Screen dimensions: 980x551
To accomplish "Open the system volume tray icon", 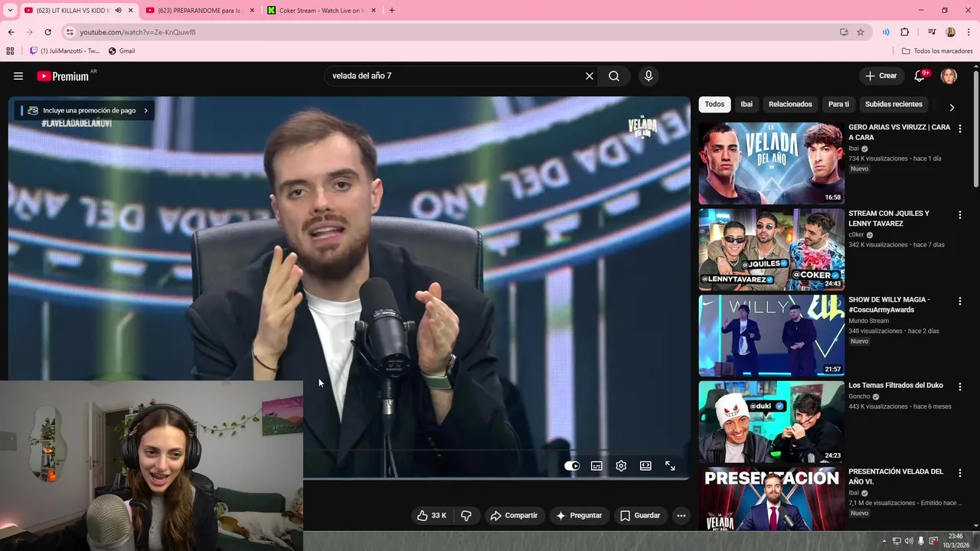I will click(909, 541).
